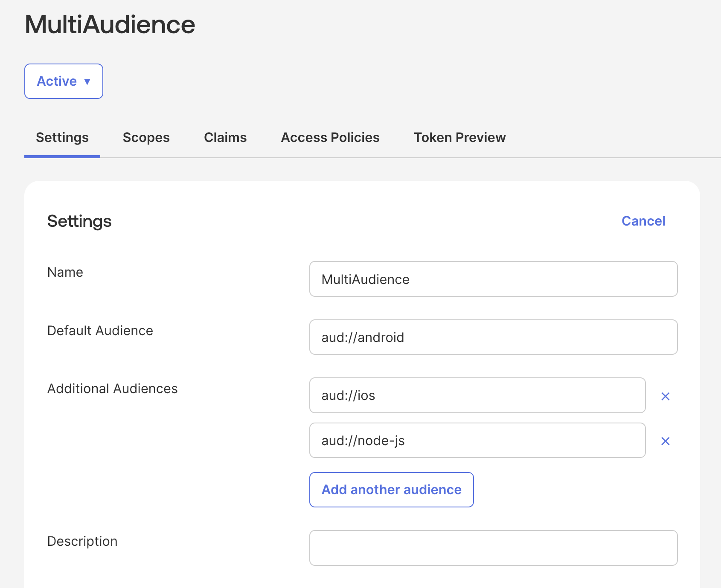The image size is (721, 588).
Task: Edit the aud://ios audience field
Action: [x=477, y=395]
